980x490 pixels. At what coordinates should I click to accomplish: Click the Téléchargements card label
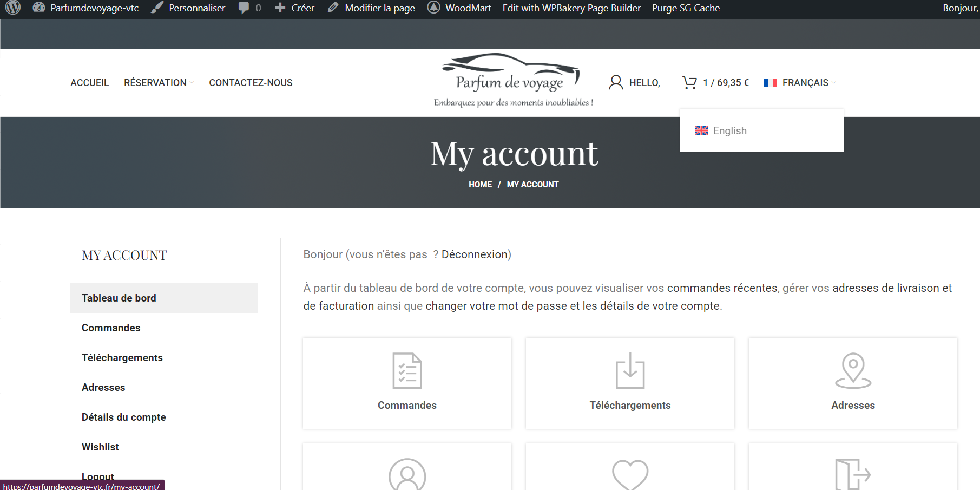(x=630, y=406)
